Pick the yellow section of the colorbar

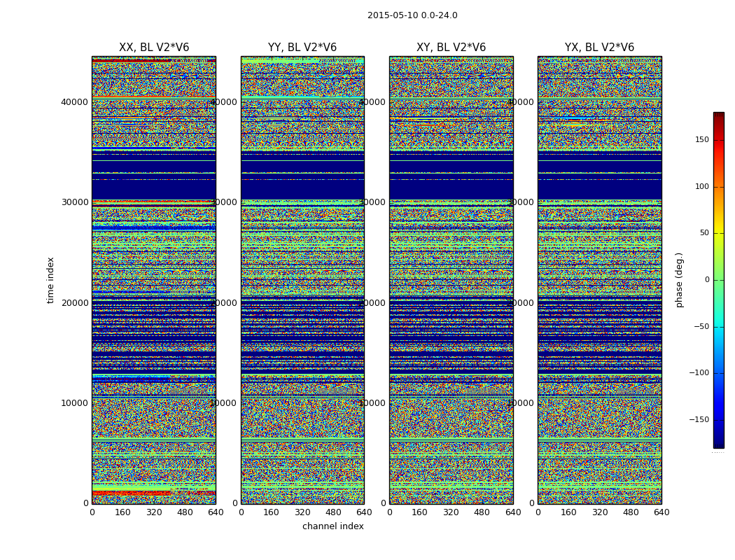click(718, 238)
